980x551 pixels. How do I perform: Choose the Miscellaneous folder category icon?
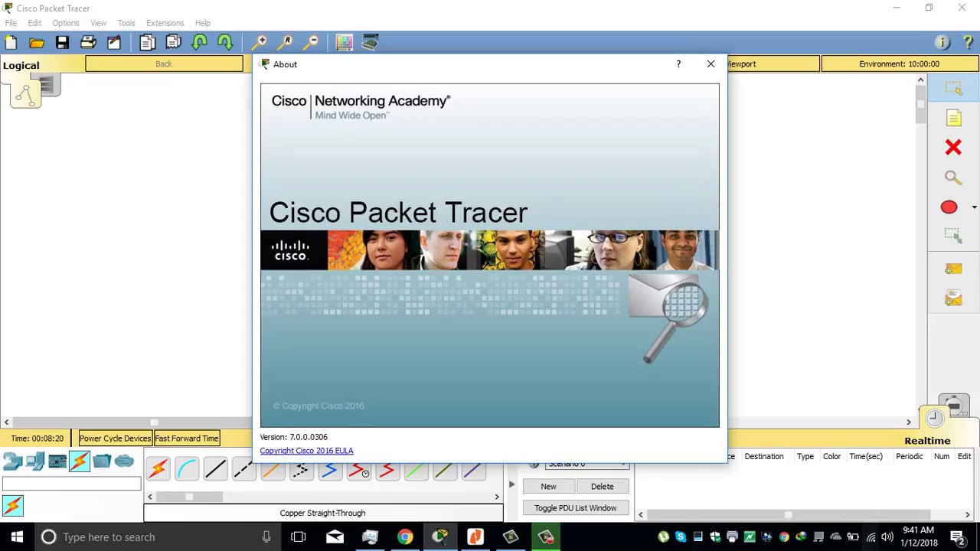coord(102,461)
